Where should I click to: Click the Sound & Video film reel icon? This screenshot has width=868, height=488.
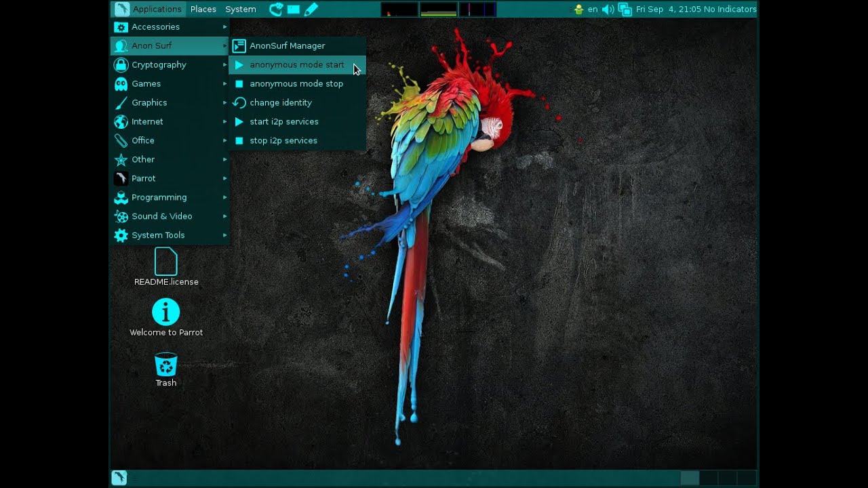[x=121, y=217]
